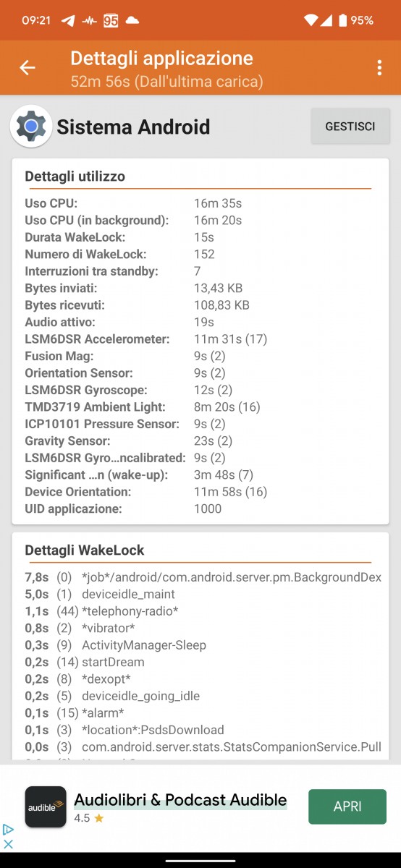401x868 pixels.
Task: Open the three-dot overflow menu
Action: click(379, 68)
